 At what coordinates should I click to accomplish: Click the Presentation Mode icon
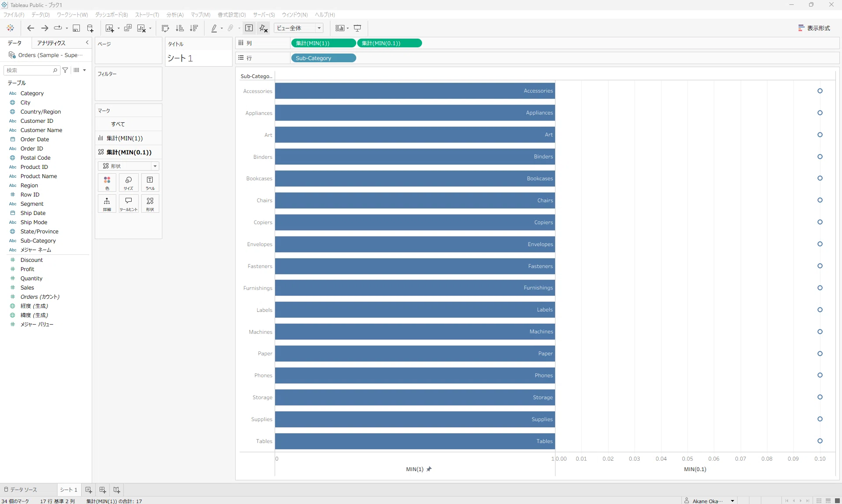(358, 28)
